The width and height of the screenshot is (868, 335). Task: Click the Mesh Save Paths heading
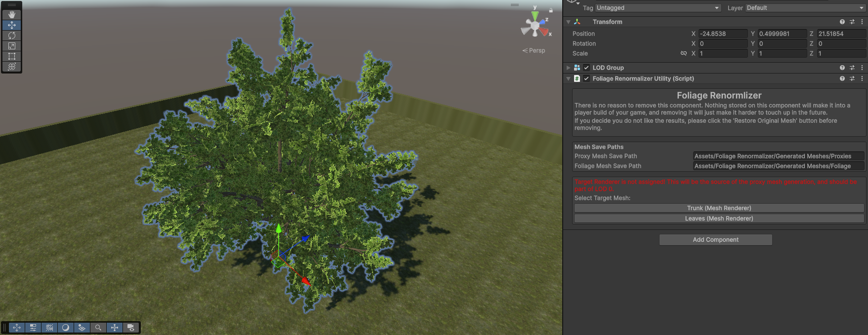[x=599, y=147]
